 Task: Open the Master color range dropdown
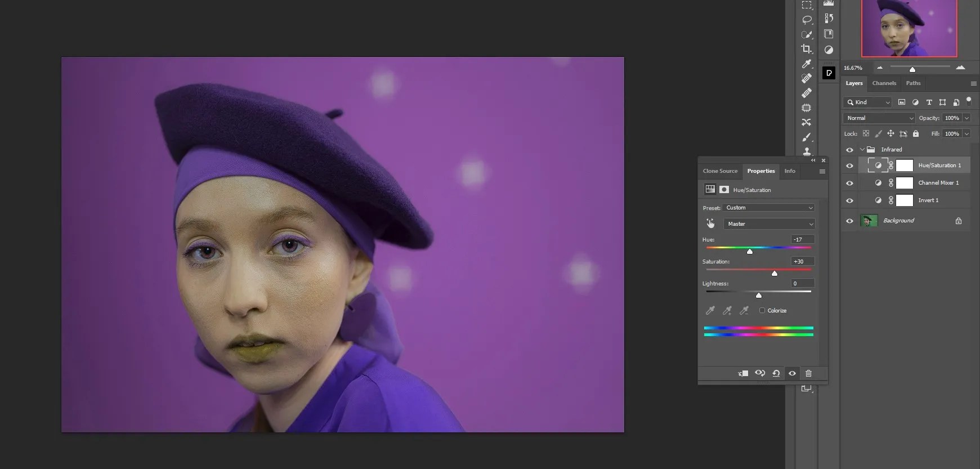[769, 224]
